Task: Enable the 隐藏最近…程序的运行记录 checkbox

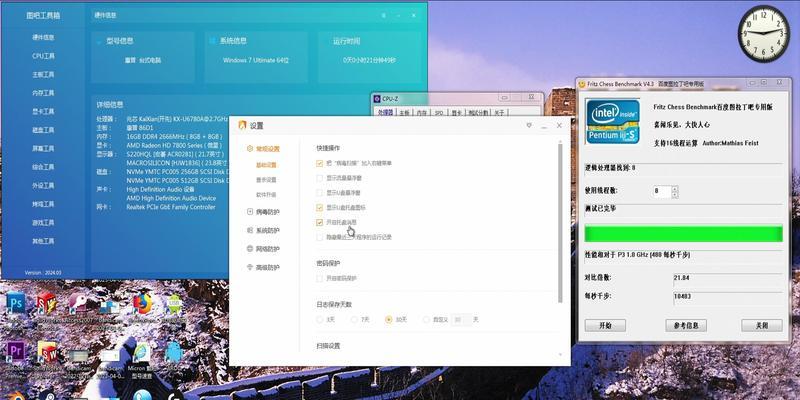Action: click(319, 237)
